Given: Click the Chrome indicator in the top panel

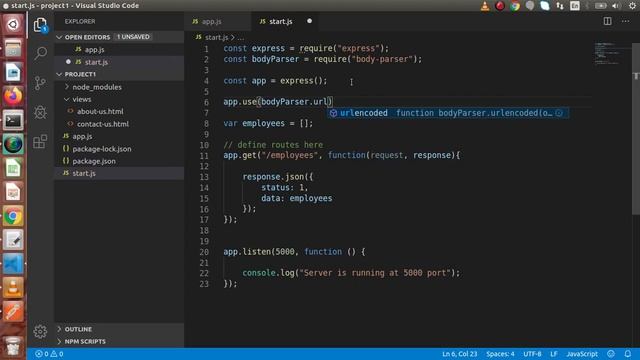Looking at the screenshot, I should pos(515,6).
